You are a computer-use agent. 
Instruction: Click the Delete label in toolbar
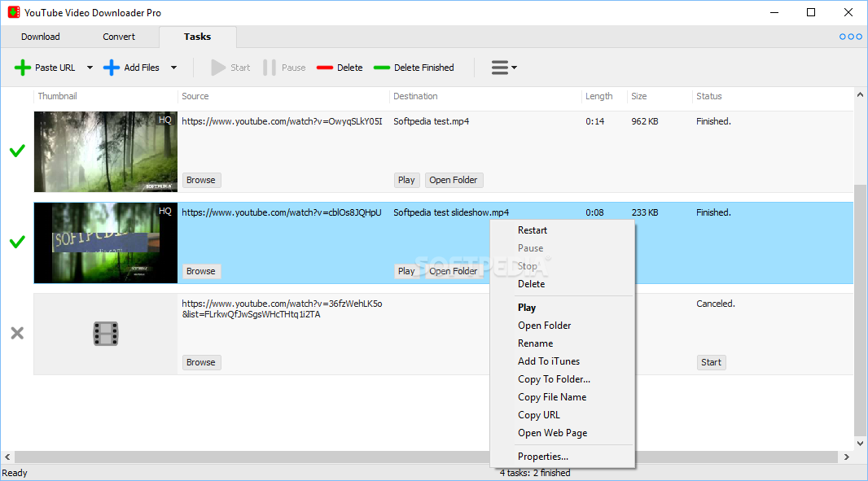350,68
